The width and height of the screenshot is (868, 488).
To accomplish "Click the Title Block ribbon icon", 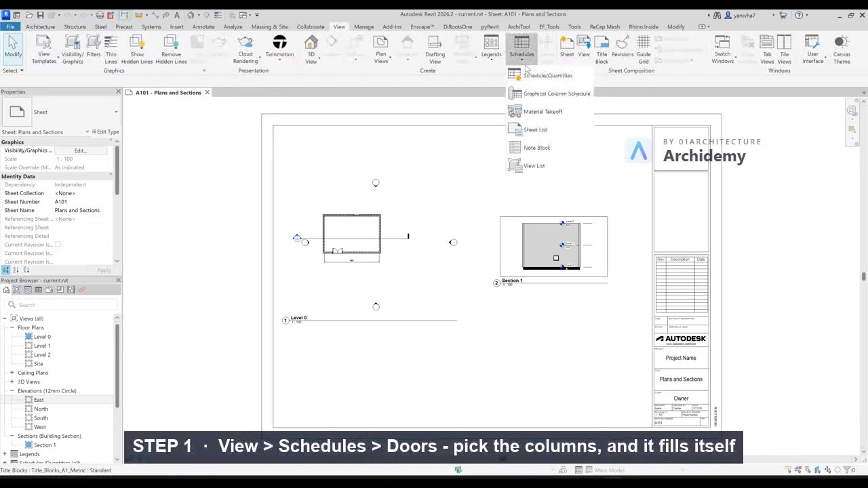I will tap(602, 49).
